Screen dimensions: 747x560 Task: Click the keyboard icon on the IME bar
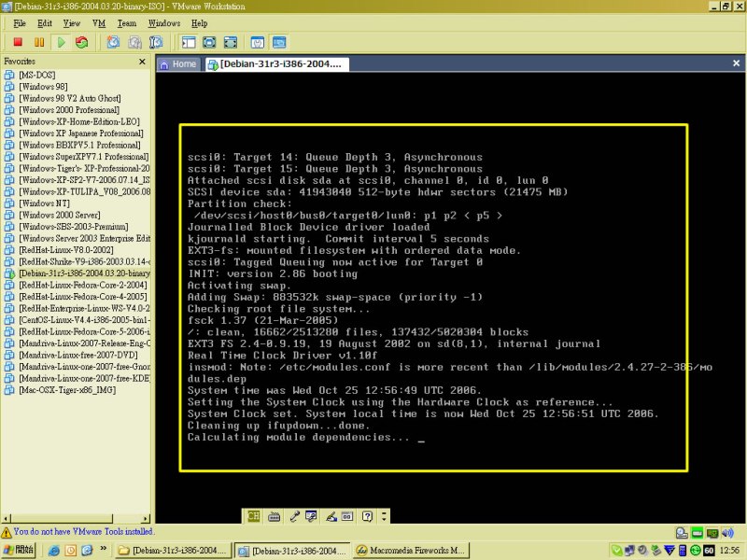[x=274, y=517]
